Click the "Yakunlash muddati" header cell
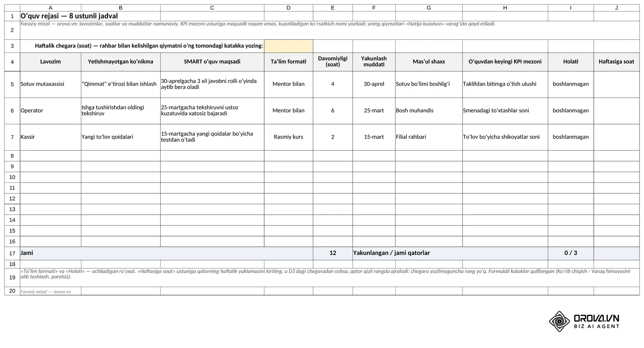 374,62
